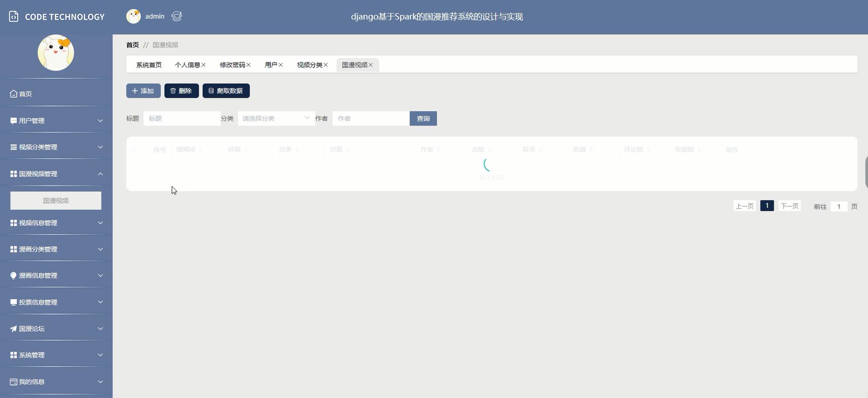Viewport: 868px width, 398px height.
Task: Click the 视频分类管理 list icon
Action: 13,147
